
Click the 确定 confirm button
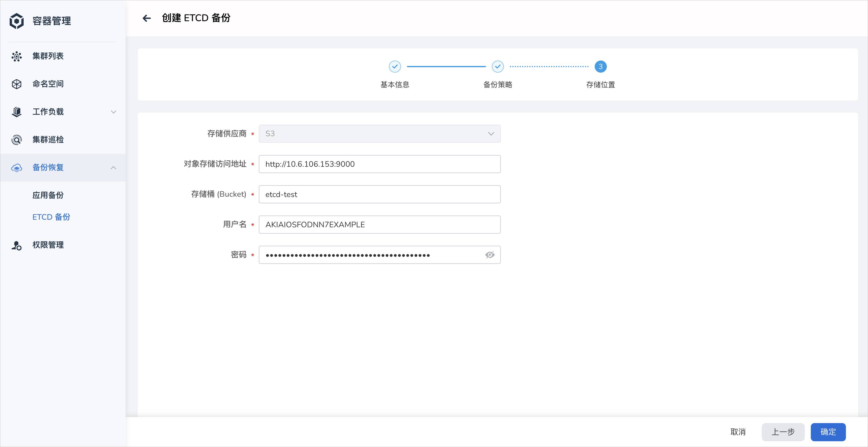click(x=828, y=432)
